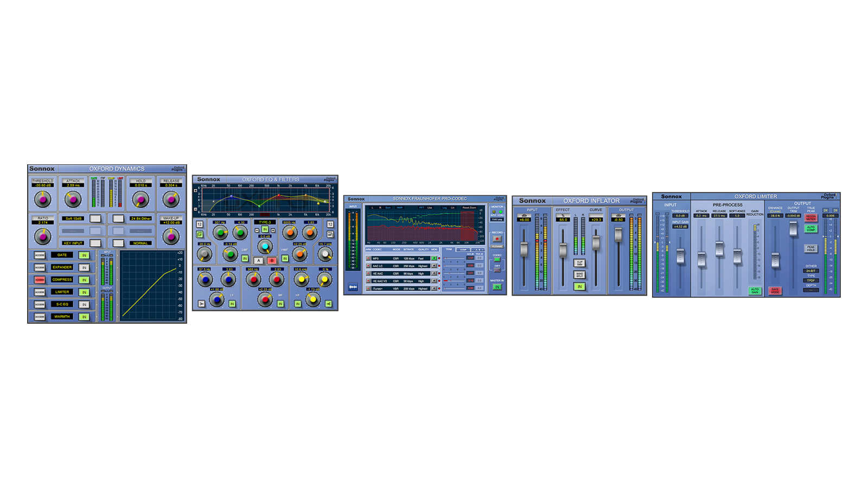
Task: Toggle the Inflator effect IN button
Action: (579, 286)
